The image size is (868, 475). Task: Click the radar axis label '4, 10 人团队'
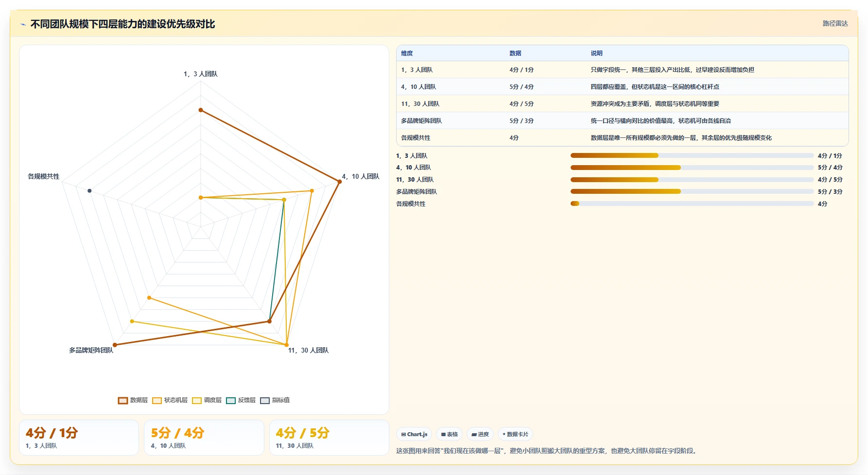(361, 177)
